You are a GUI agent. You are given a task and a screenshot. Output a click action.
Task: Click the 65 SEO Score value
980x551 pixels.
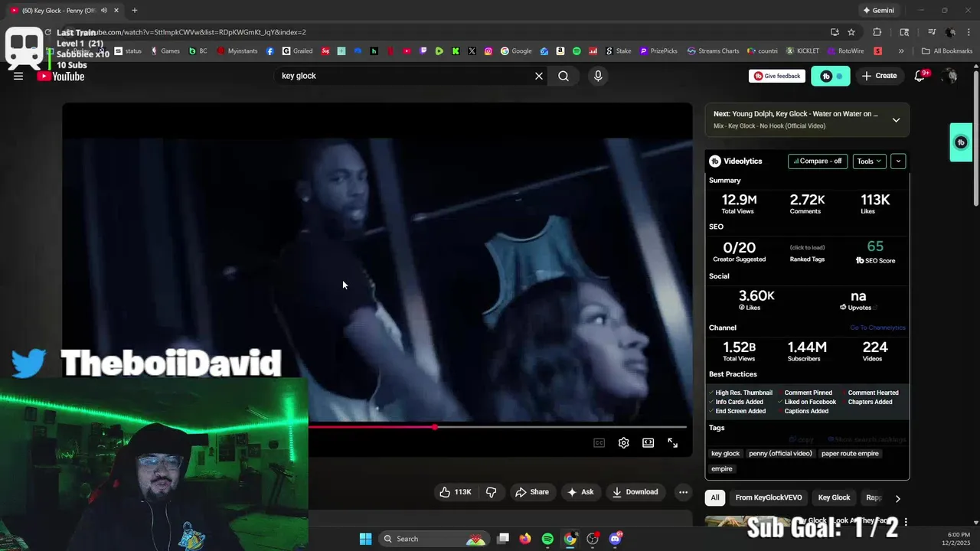click(875, 246)
